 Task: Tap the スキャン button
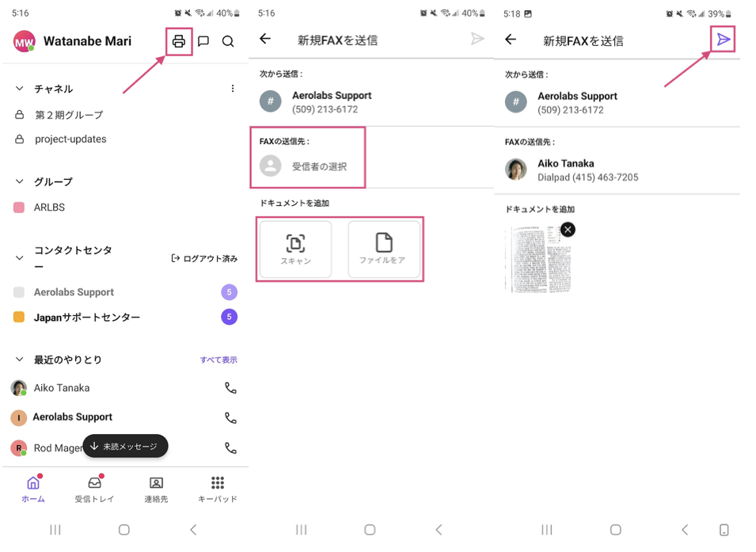pos(295,249)
